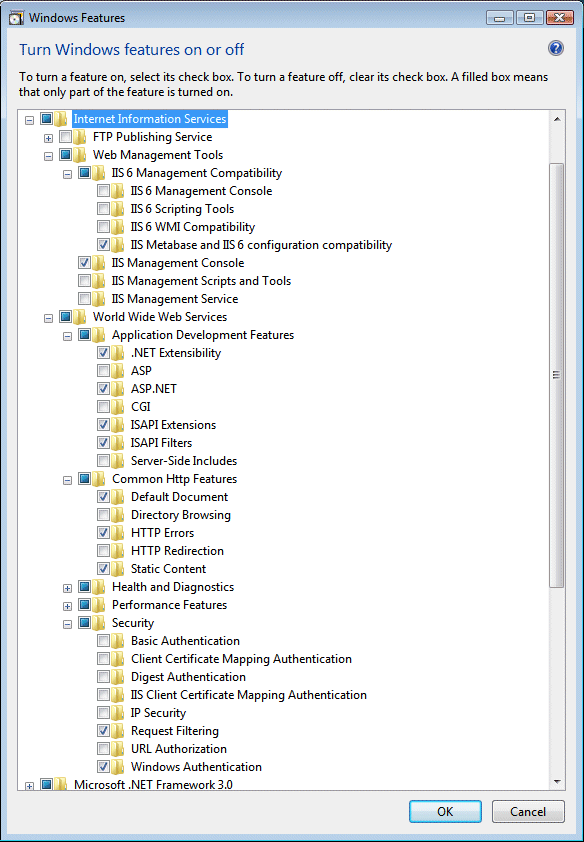Click the Microsoft .NET Framework 3.0 folder icon

click(x=61, y=785)
